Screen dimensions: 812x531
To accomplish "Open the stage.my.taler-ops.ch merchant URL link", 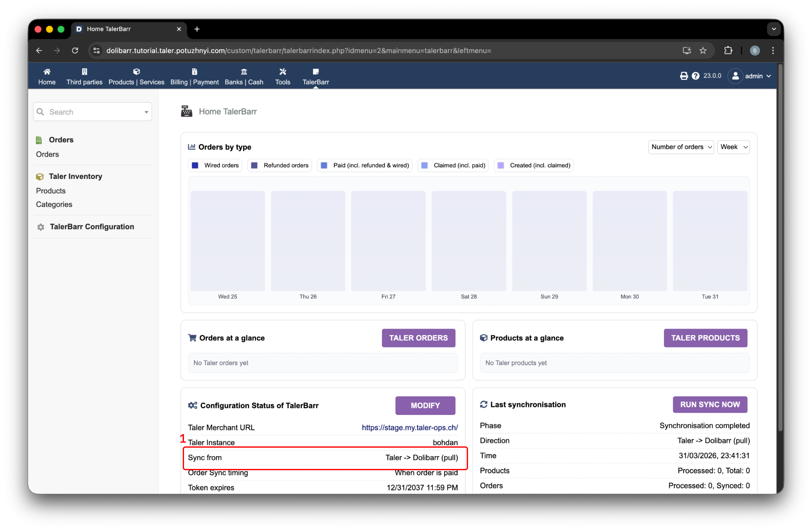I will (x=409, y=428).
